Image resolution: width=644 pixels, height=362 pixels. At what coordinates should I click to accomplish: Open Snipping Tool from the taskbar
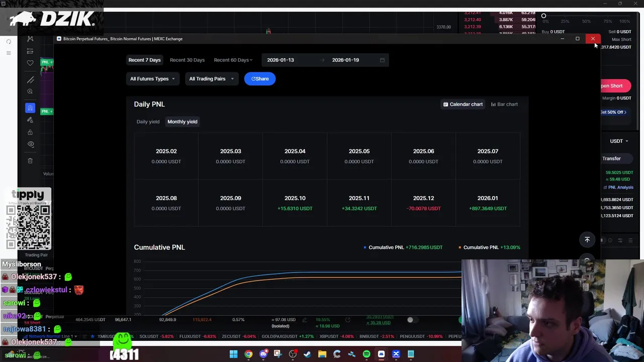278,354
